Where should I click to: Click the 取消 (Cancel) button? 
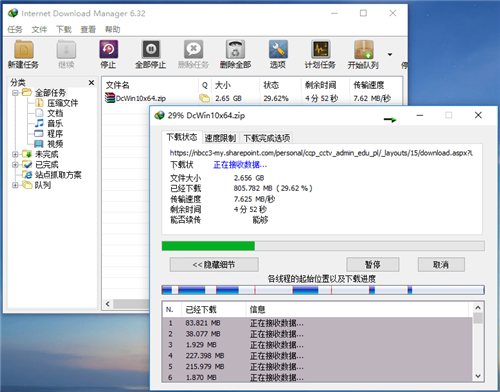[x=441, y=265]
